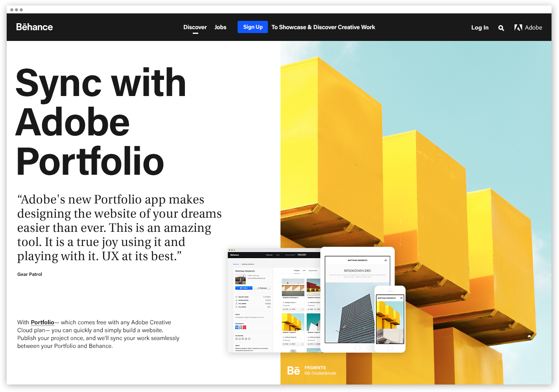Click the Sync with Adobe Portfolio heading

point(101,122)
